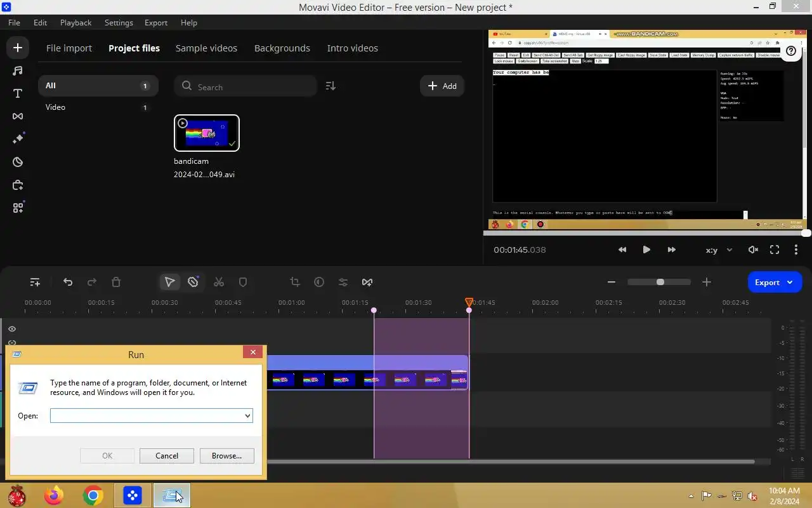Open the Transition wizard icon
Screen dimensions: 812x508
click(x=367, y=282)
